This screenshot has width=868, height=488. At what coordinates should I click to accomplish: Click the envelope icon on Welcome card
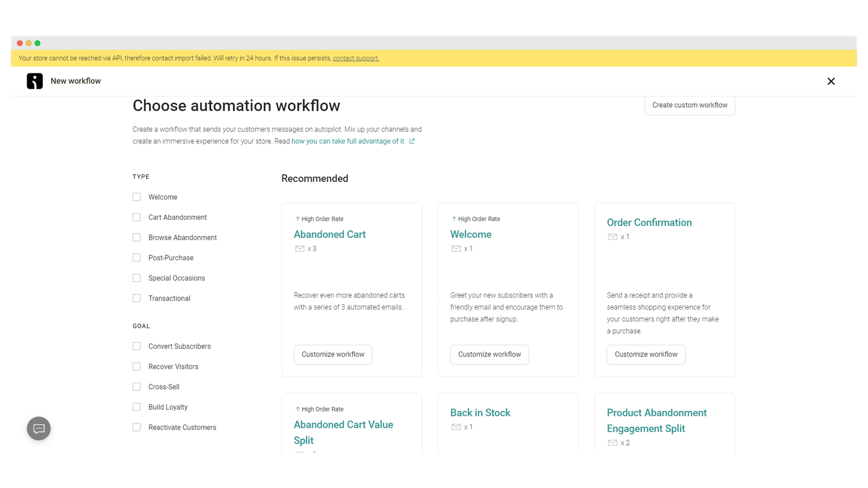coord(456,249)
